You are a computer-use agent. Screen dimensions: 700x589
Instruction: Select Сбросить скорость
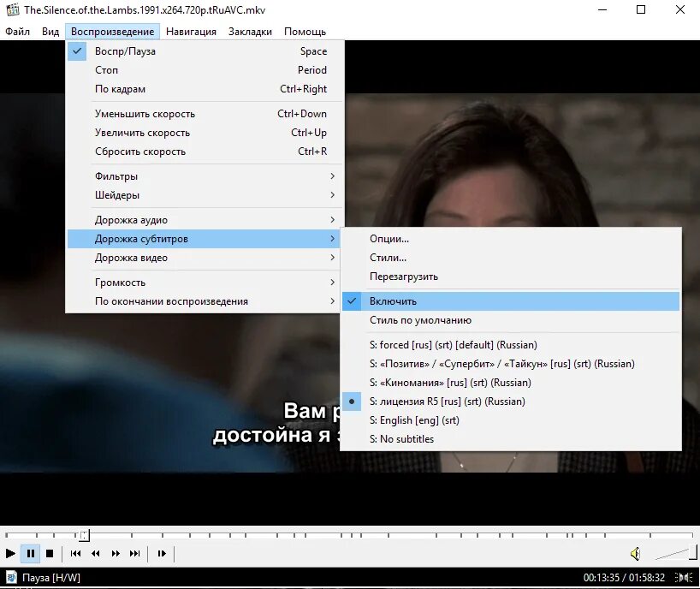tap(205, 152)
